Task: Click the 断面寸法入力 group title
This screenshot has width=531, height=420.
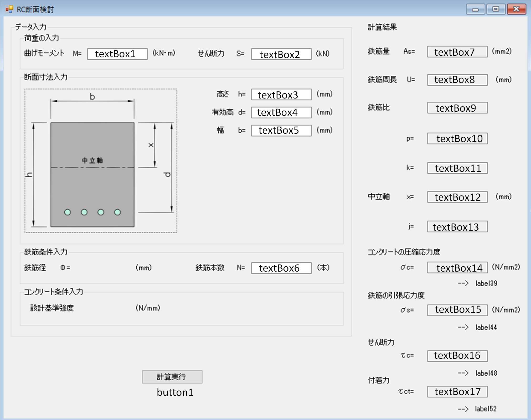Action: [46, 77]
